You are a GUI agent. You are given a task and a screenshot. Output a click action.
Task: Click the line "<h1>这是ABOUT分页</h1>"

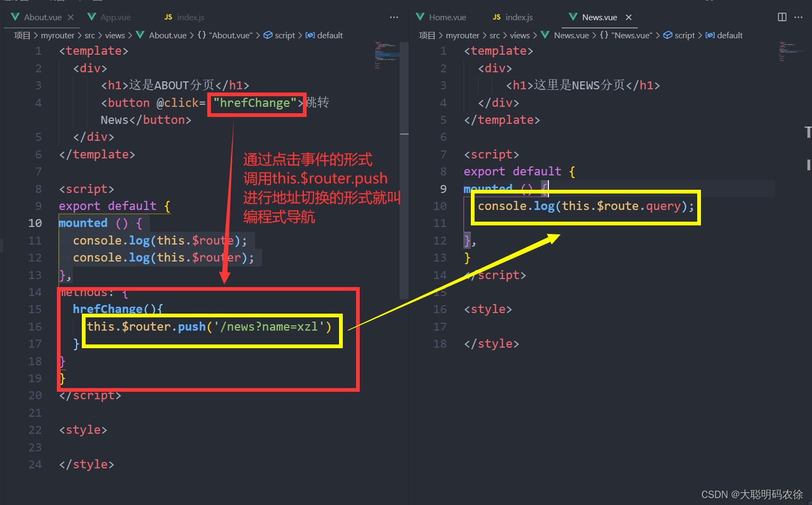point(175,86)
